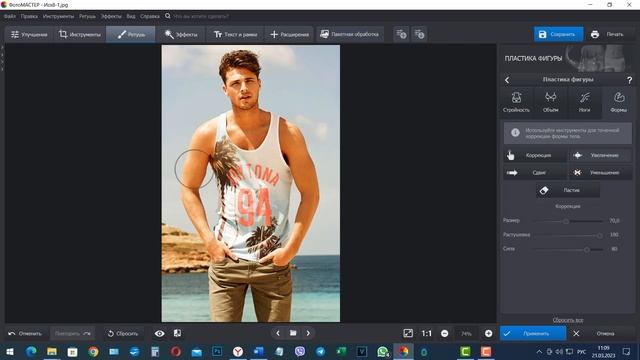Open Viber from taskbar
The width and height of the screenshot is (640, 360).
300,352
